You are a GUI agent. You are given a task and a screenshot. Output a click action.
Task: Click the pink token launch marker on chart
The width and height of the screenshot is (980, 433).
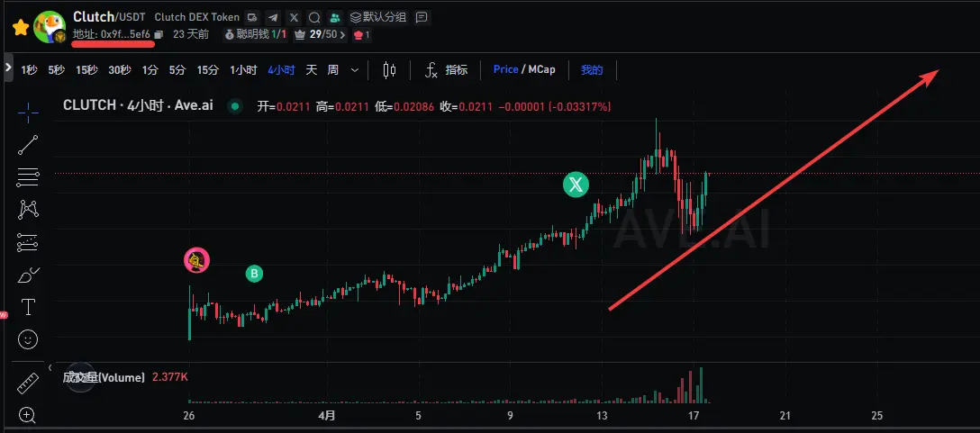coord(196,260)
